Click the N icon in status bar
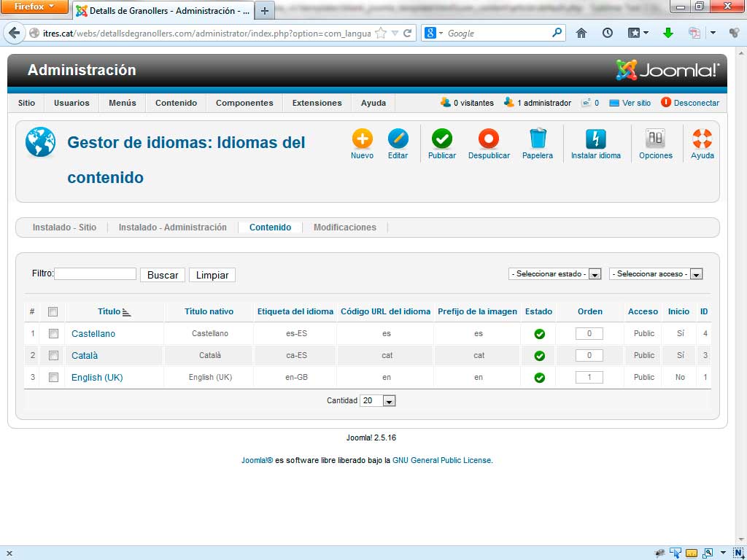Viewport: 747px width, 560px height. tap(739, 553)
